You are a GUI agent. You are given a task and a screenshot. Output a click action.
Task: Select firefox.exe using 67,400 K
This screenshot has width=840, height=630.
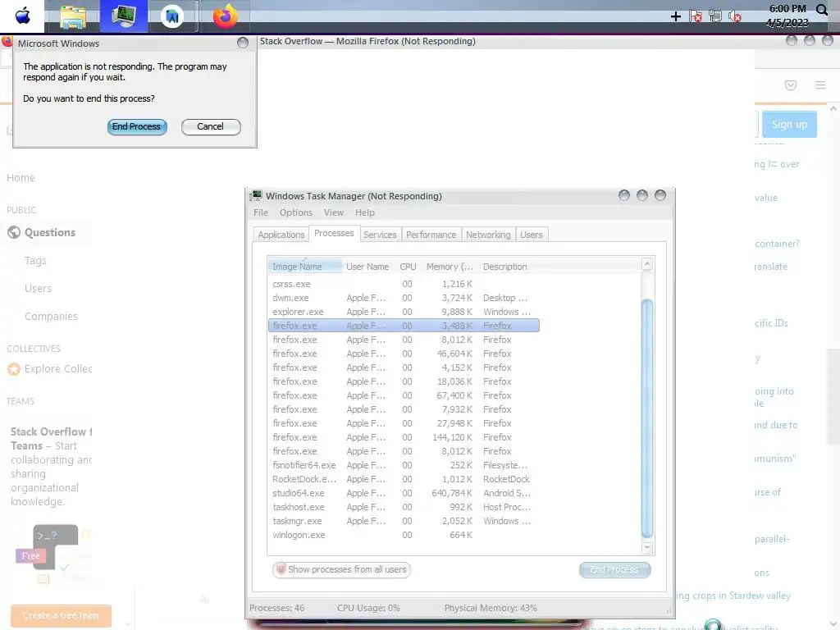click(404, 395)
